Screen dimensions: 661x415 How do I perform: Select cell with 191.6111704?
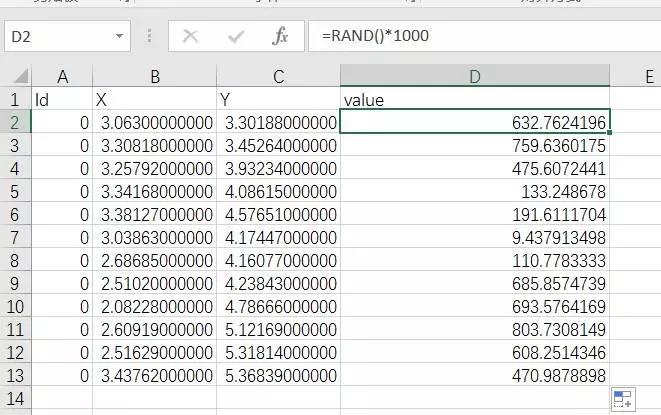pos(475,215)
